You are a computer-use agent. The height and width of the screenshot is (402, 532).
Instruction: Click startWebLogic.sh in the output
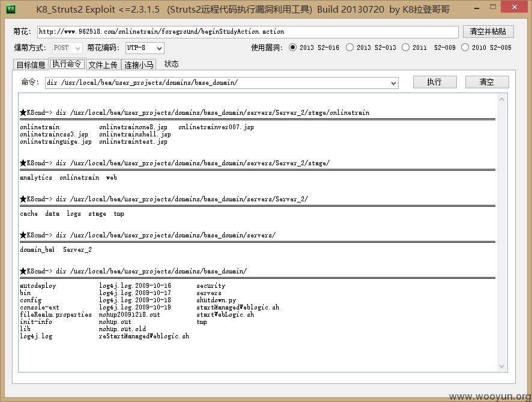pos(225,315)
